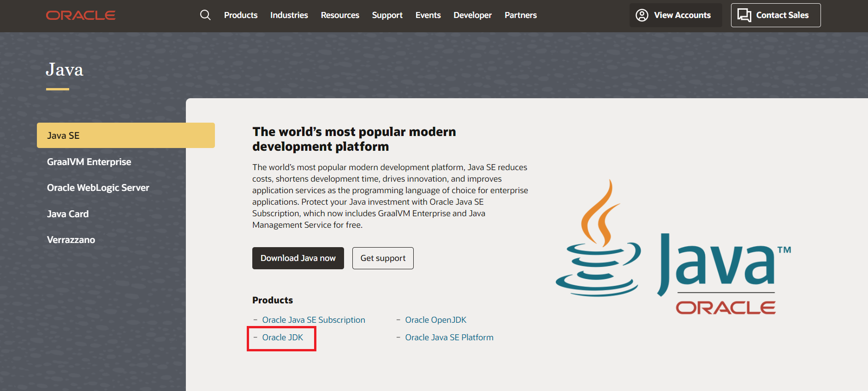
Task: Click the View Accounts button
Action: coord(676,15)
